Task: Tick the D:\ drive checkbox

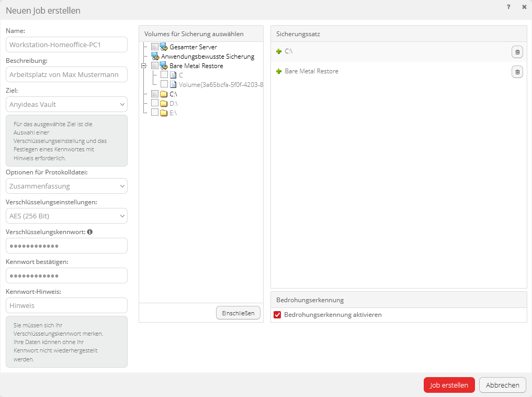Action: coord(154,103)
